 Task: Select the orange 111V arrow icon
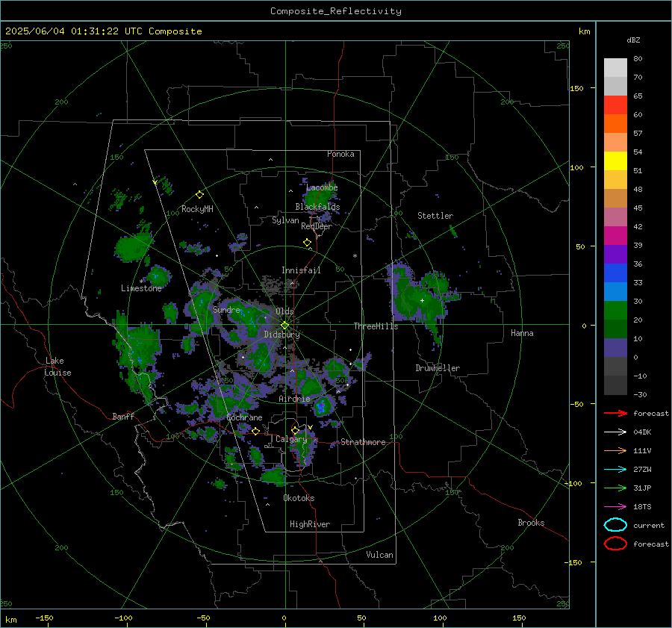[615, 450]
